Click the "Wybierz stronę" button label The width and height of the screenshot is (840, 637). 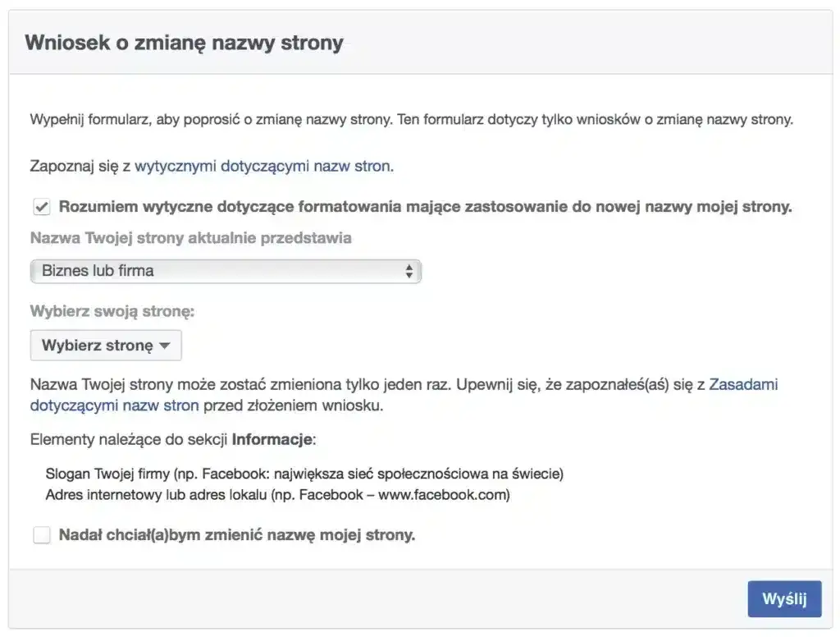tap(97, 345)
